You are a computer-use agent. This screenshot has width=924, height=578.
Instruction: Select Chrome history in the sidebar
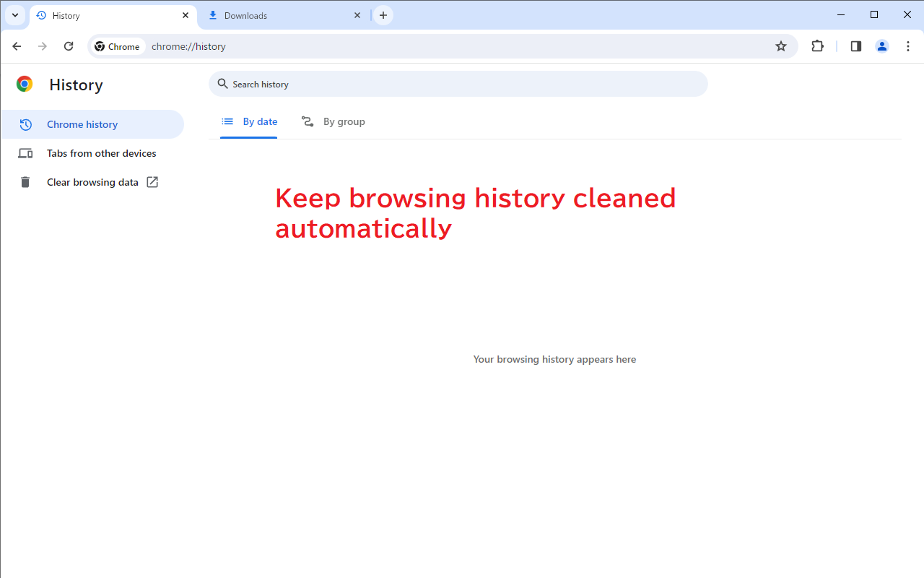(82, 124)
